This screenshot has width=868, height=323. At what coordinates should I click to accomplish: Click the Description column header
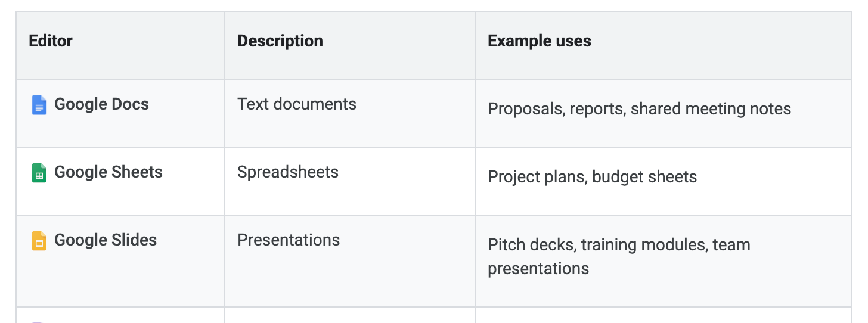[280, 41]
